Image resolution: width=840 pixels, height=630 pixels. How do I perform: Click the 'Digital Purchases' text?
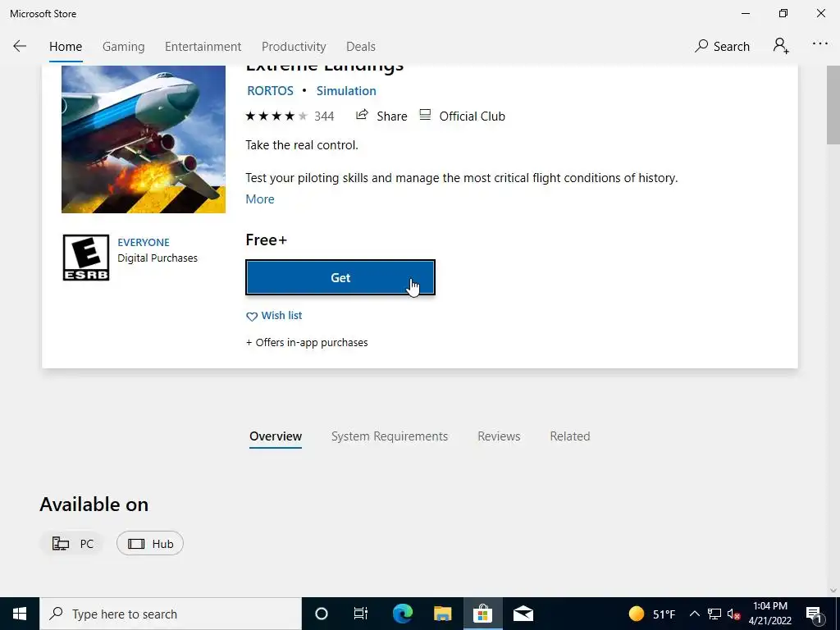coord(157,258)
